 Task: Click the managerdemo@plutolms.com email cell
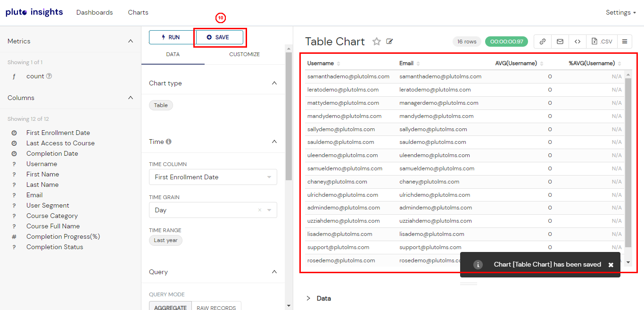(x=439, y=103)
